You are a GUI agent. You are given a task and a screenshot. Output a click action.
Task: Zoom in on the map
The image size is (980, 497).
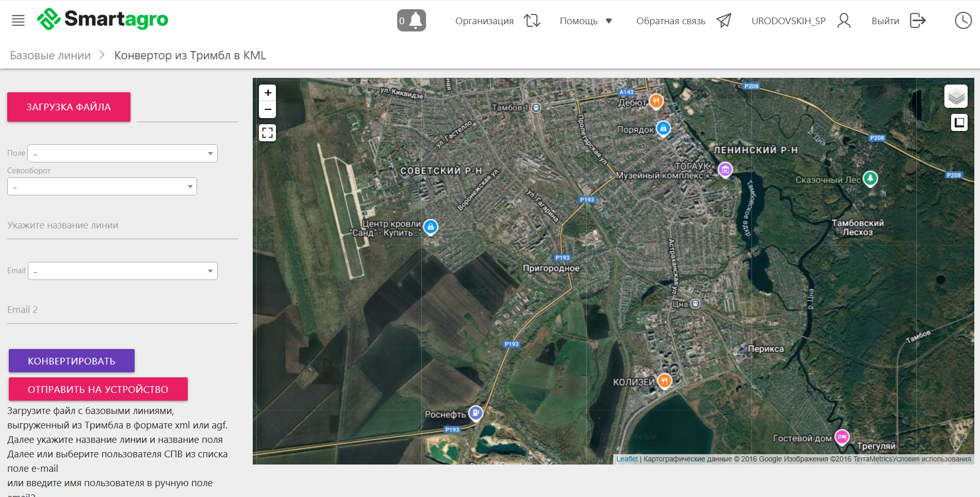pyautogui.click(x=268, y=93)
